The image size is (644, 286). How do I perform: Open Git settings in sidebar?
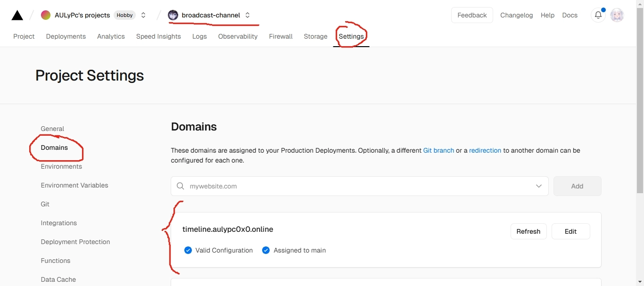coord(45,204)
